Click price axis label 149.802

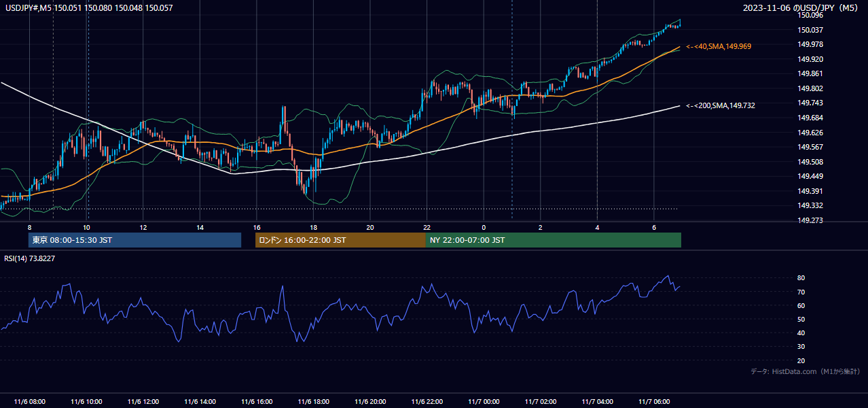click(x=810, y=88)
